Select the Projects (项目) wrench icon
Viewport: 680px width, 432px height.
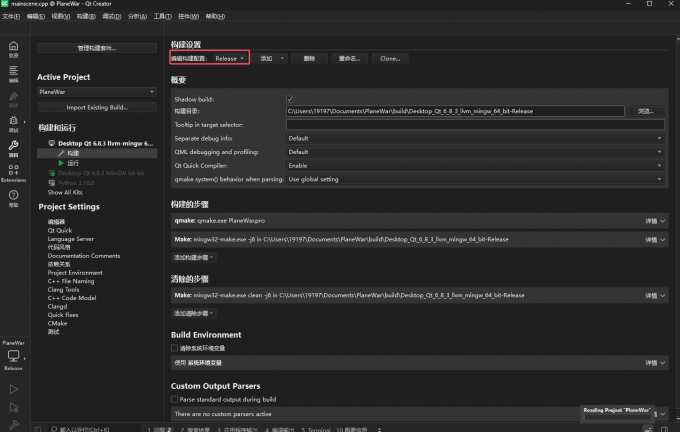point(13,149)
